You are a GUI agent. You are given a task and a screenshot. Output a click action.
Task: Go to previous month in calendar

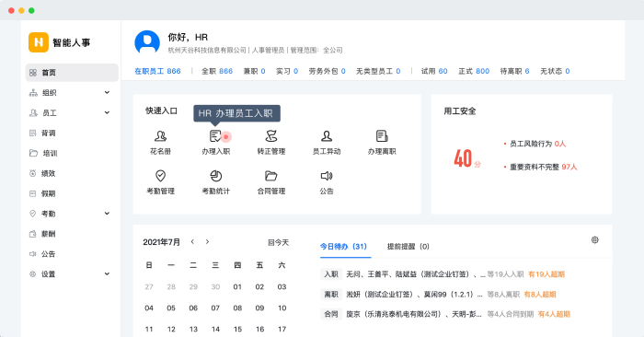(192, 241)
